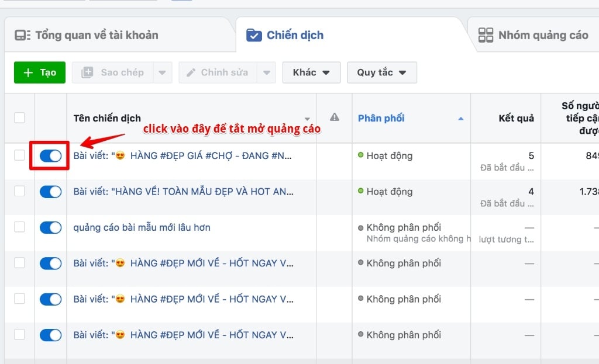Toggle the HÀNG VỀ! TOÀN MẪU ĐẸP campaign switch
This screenshot has height=364, width=599.
click(50, 192)
